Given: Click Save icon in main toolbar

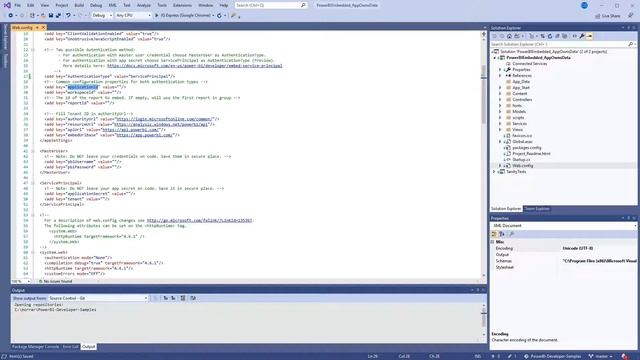Looking at the screenshot, I should [51, 16].
